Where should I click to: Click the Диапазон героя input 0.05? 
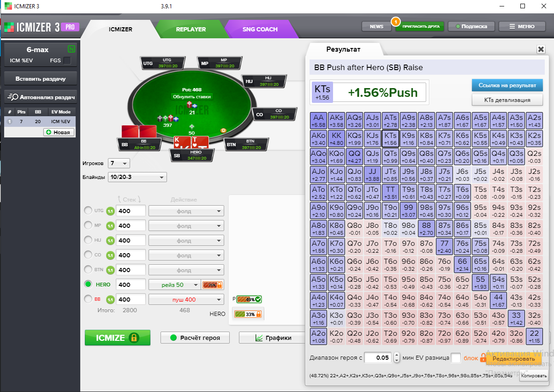378,358
